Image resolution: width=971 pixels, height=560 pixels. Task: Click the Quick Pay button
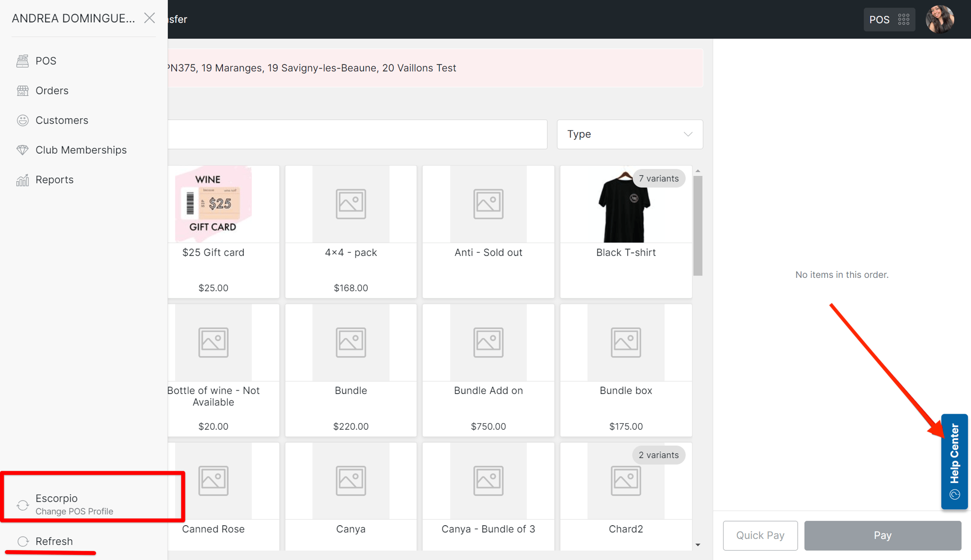pyautogui.click(x=760, y=536)
